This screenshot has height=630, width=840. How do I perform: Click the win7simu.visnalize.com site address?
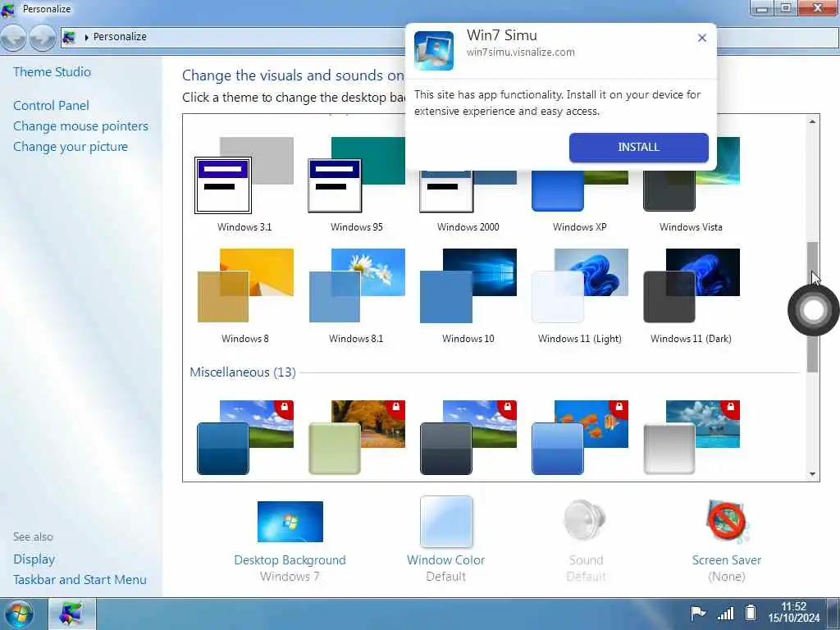pos(521,52)
